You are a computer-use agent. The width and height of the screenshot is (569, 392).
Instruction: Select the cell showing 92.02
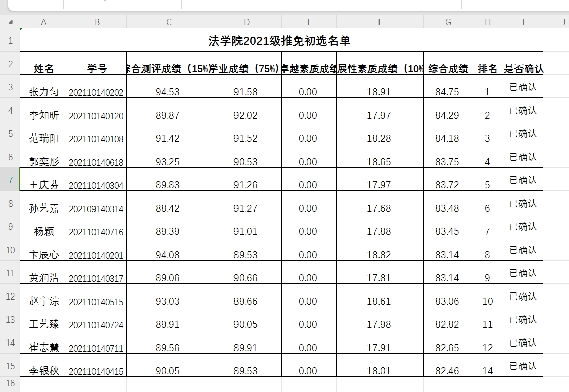click(x=246, y=115)
